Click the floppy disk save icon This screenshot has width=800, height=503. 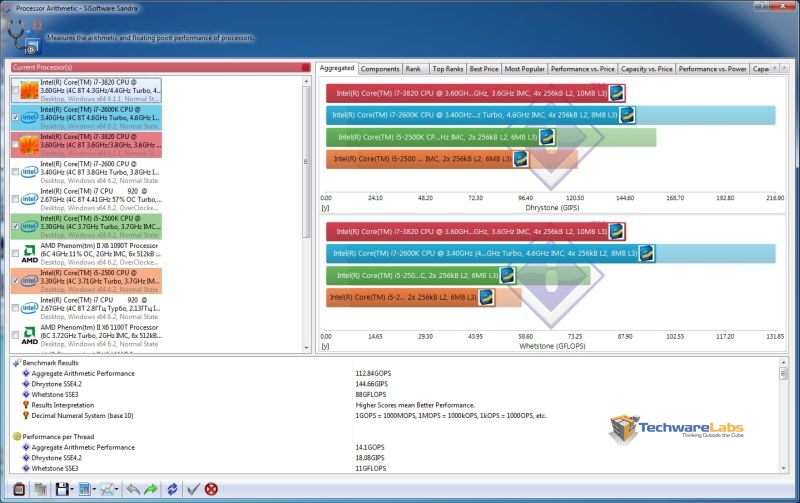click(x=62, y=490)
